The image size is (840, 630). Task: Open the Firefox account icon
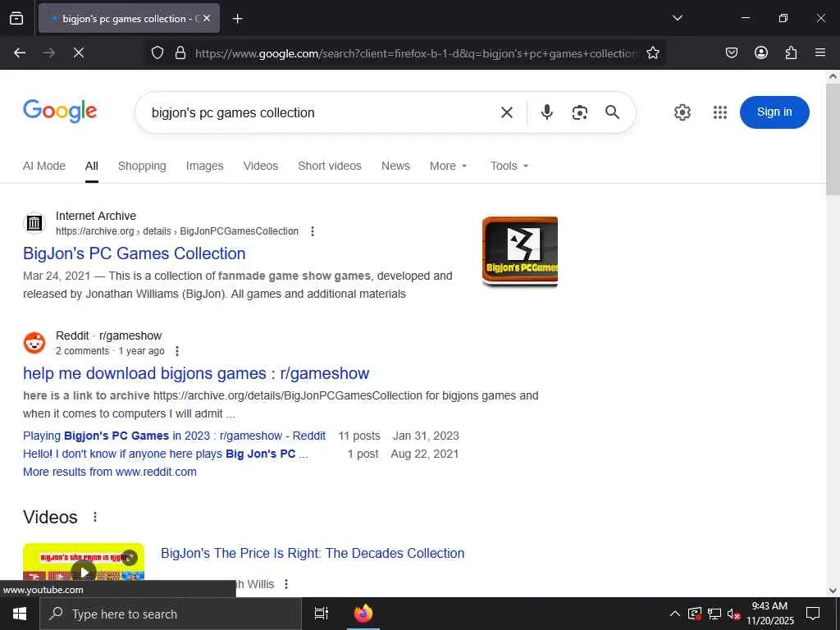coord(761,52)
